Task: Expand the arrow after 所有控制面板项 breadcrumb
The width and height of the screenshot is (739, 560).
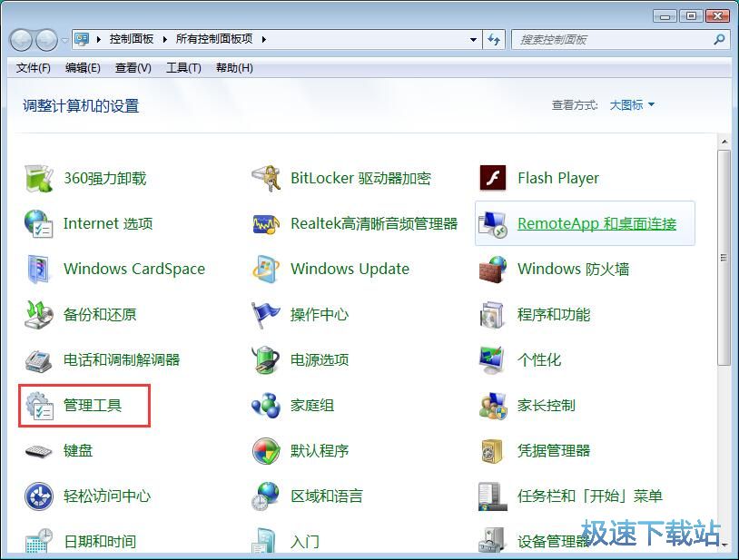Action: click(x=264, y=40)
